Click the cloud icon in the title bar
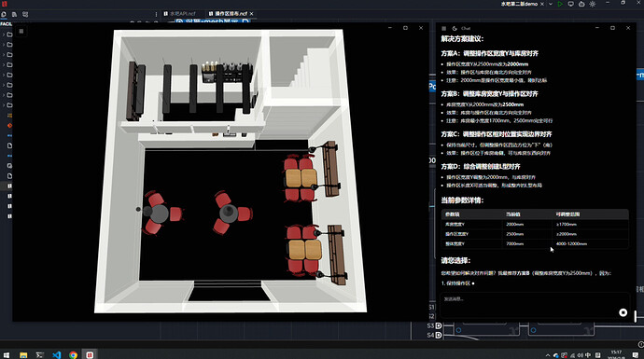644x359 pixels. [581, 4]
